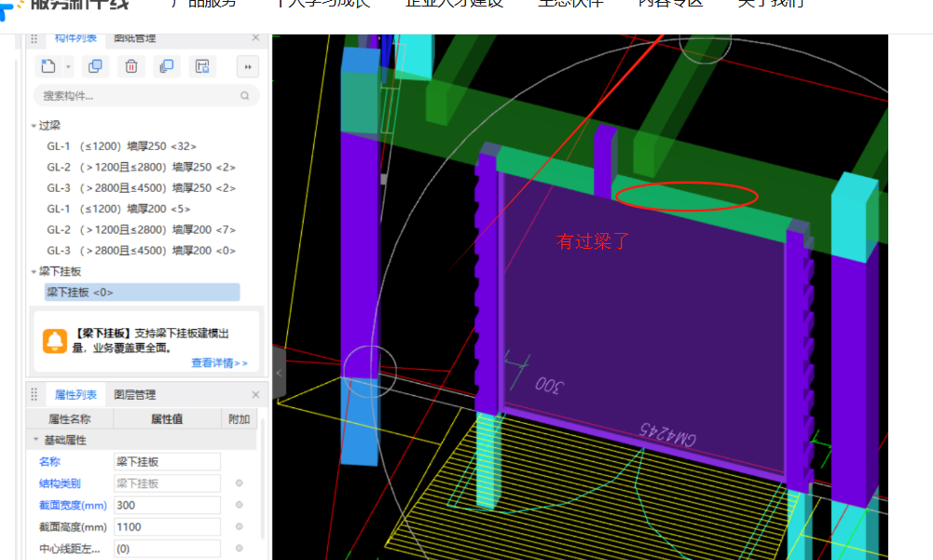Collapse the 过梁 tree group

click(34, 126)
